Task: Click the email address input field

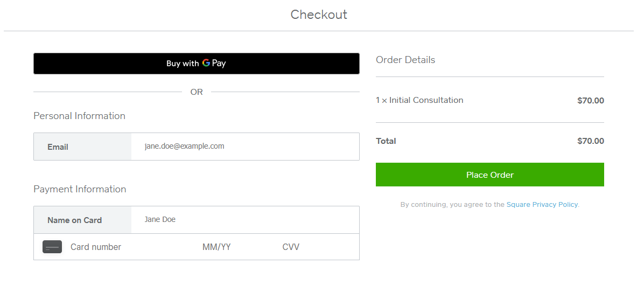Action: [x=245, y=147]
